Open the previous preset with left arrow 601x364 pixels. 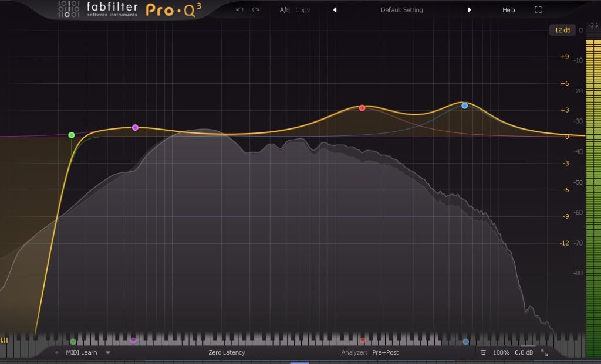335,10
